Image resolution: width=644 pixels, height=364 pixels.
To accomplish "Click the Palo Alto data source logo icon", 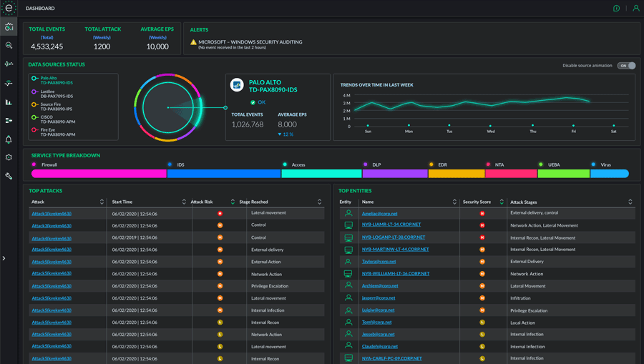I will pos(237,85).
